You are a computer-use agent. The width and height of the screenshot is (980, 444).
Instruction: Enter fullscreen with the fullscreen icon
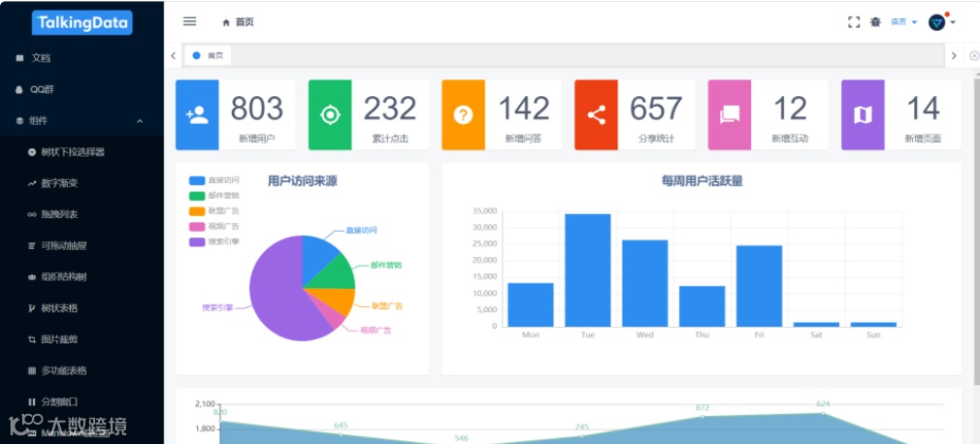(x=854, y=22)
